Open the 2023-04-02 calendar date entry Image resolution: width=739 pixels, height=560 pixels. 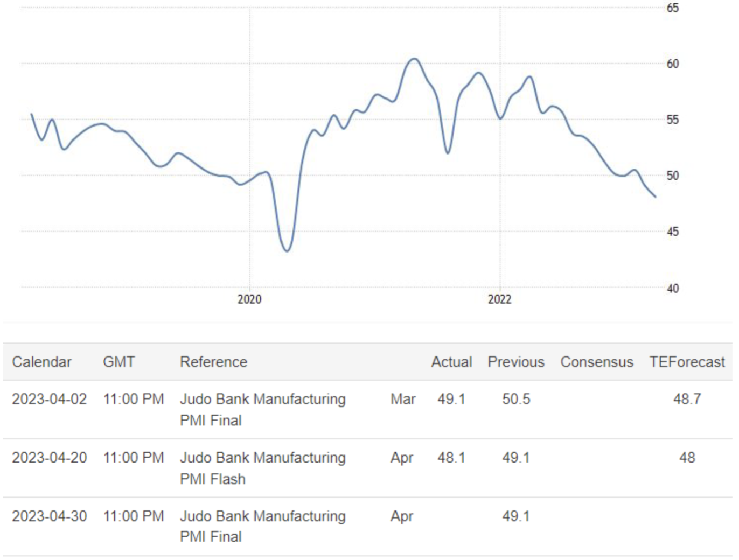(49, 399)
